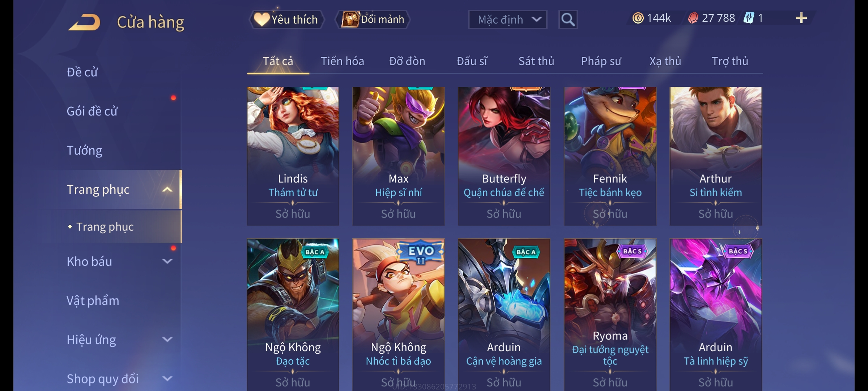The image size is (868, 391).
Task: Expand the Kho báu sidebar section
Action: [x=167, y=261]
